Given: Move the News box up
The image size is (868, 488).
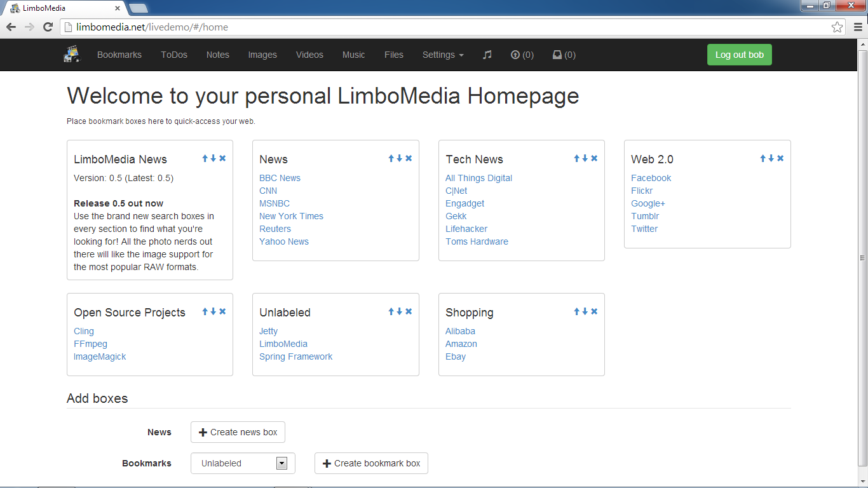Looking at the screenshot, I should [391, 158].
